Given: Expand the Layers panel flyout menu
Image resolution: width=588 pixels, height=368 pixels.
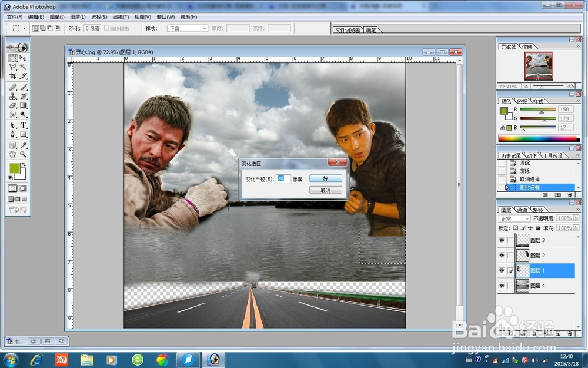Looking at the screenshot, I should [x=578, y=209].
